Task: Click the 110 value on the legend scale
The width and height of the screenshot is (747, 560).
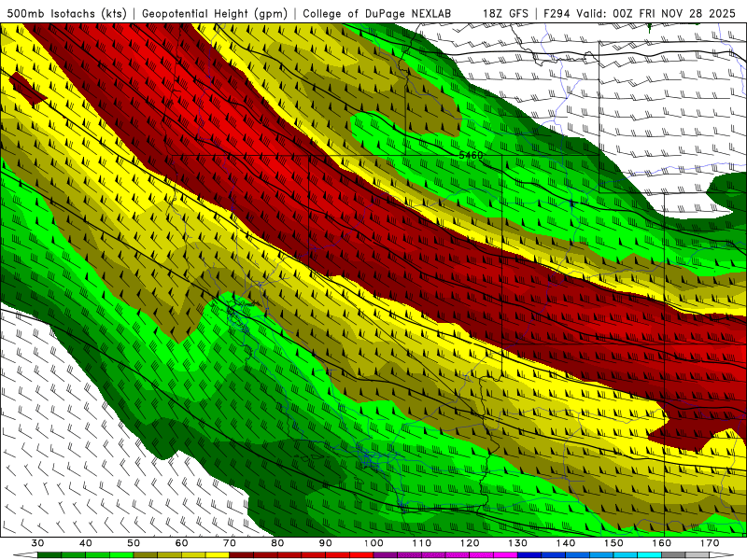Action: pyautogui.click(x=422, y=543)
